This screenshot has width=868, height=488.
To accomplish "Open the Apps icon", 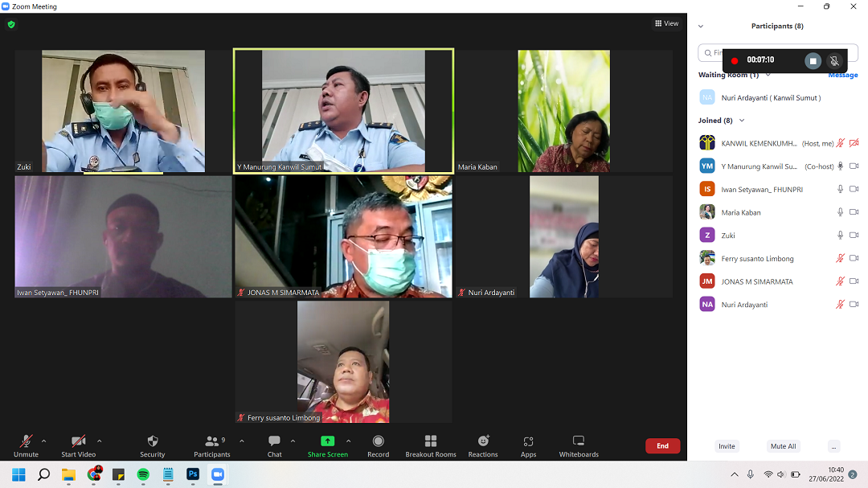I will [x=528, y=441].
